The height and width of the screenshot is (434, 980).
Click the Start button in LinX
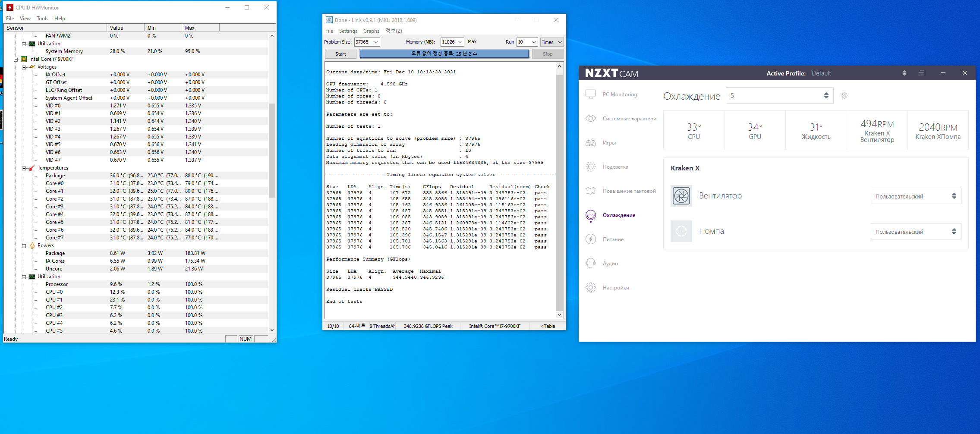tap(340, 54)
